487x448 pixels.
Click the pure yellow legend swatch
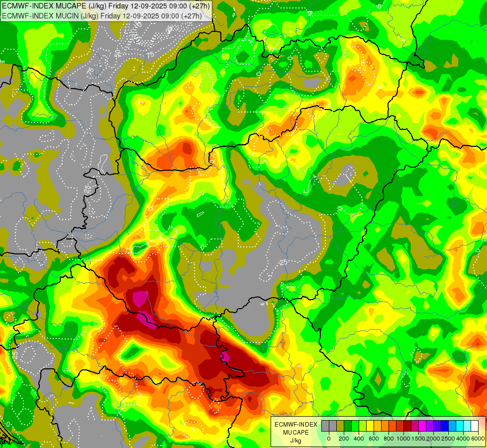coord(370,426)
